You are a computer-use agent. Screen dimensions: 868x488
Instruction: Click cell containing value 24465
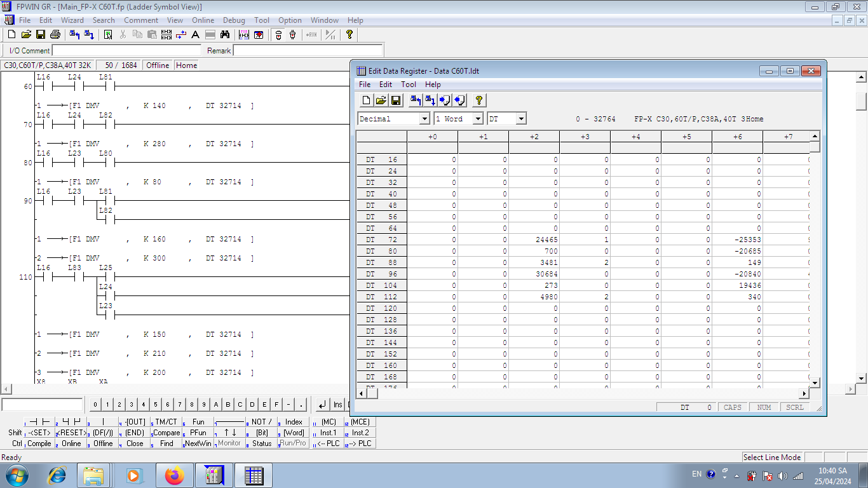pos(534,240)
